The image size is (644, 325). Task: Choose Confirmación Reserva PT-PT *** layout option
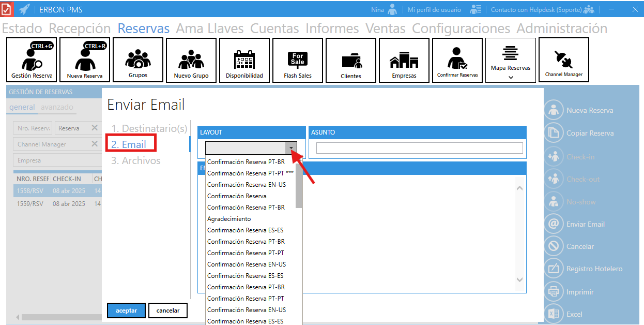click(250, 173)
